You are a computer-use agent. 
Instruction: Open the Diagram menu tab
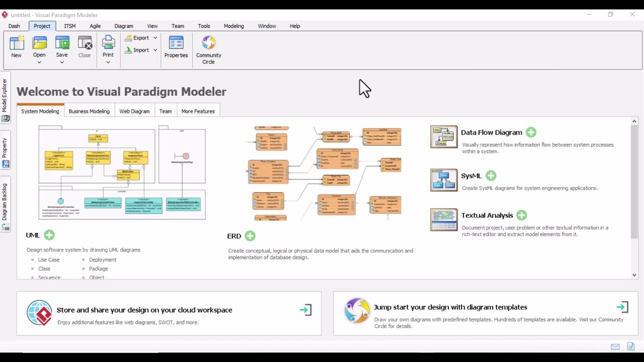pyautogui.click(x=124, y=26)
